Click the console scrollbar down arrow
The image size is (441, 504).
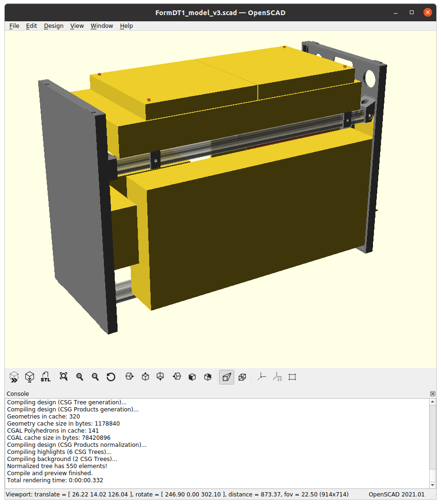click(433, 485)
